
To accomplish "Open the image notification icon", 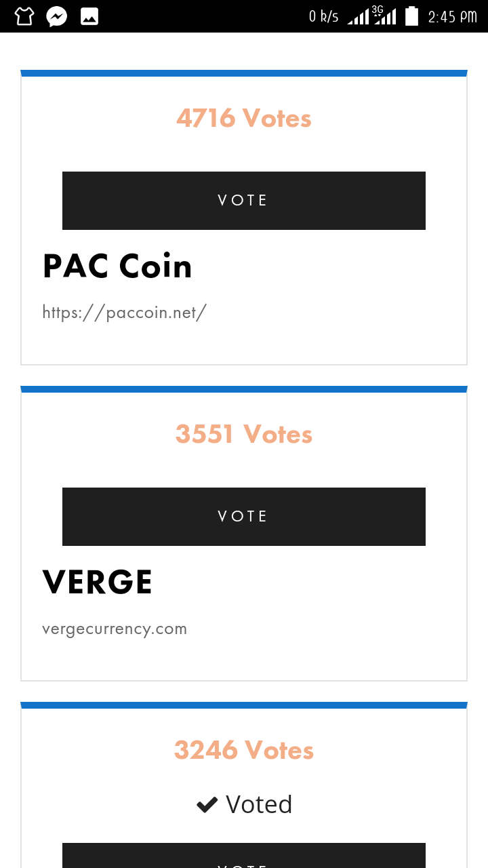I will (x=89, y=16).
